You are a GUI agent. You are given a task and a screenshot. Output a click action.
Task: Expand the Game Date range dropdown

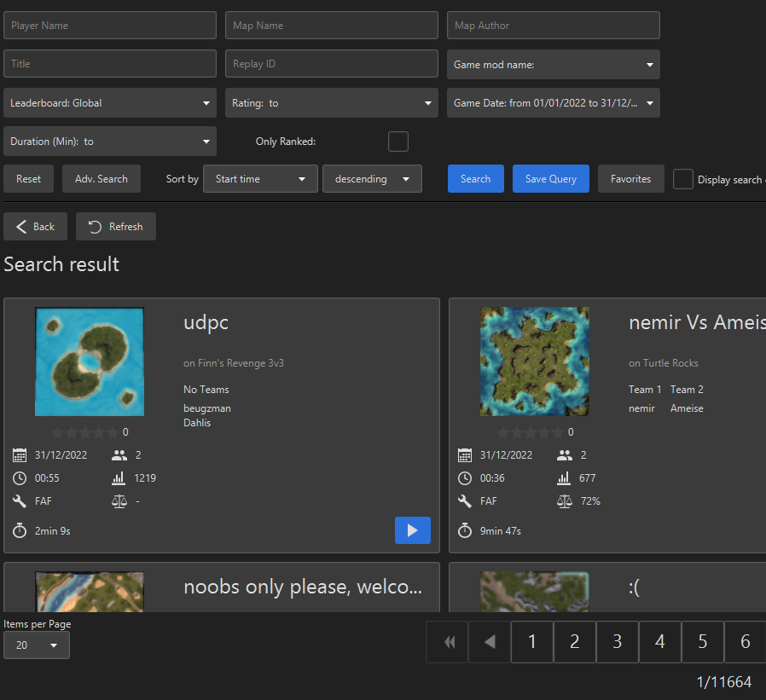pyautogui.click(x=553, y=103)
